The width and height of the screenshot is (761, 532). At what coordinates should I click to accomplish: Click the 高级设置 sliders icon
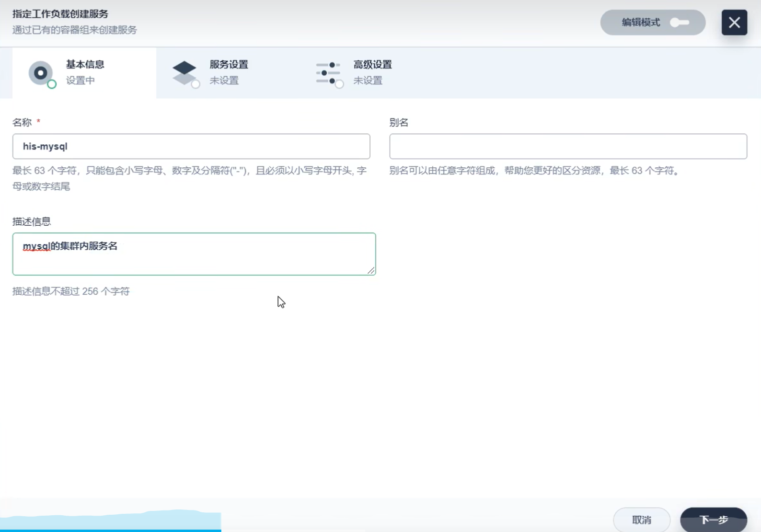coord(329,73)
